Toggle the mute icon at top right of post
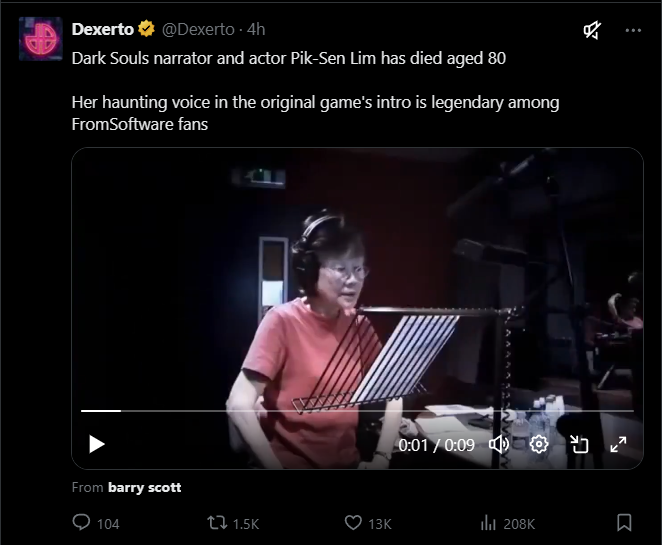662x545 pixels. [x=592, y=30]
